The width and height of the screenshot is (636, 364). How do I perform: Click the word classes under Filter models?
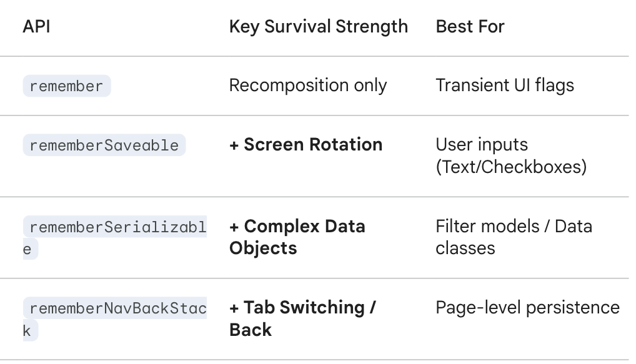pyautogui.click(x=465, y=248)
